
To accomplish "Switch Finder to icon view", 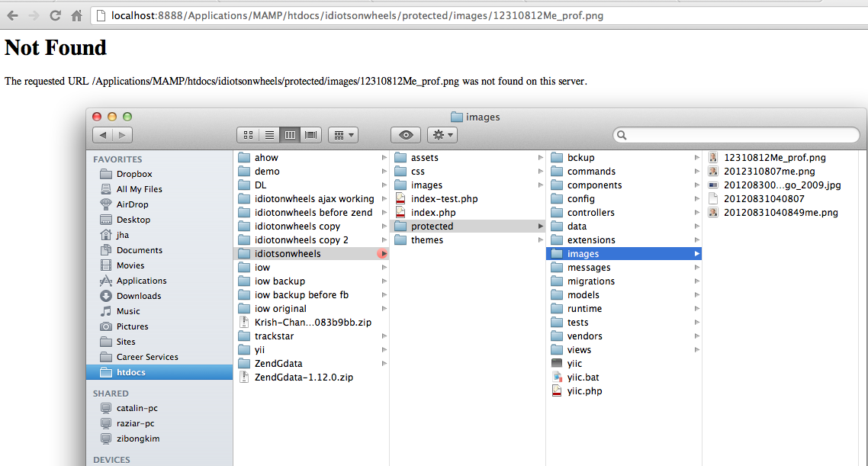I will tap(248, 134).
